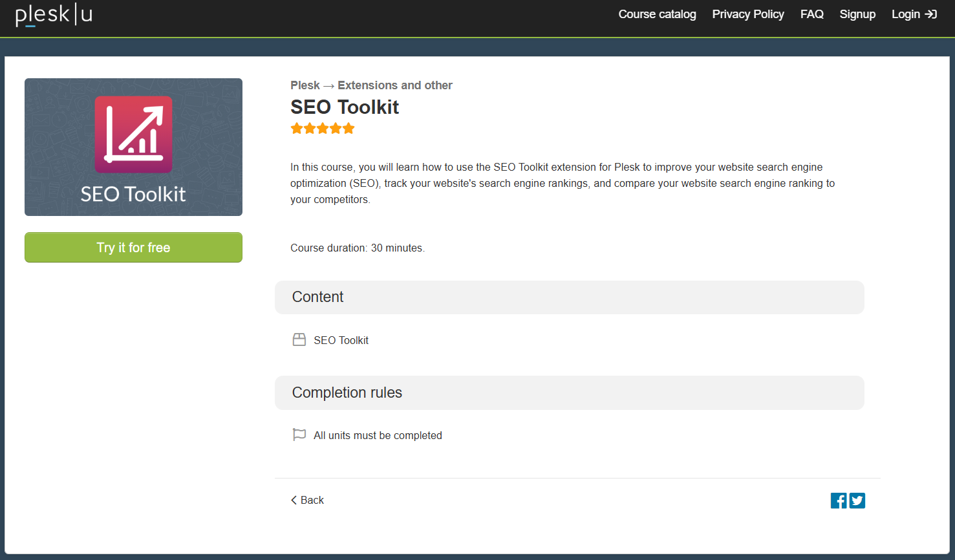Click the five-star course rating
The height and width of the screenshot is (560, 955).
click(323, 128)
